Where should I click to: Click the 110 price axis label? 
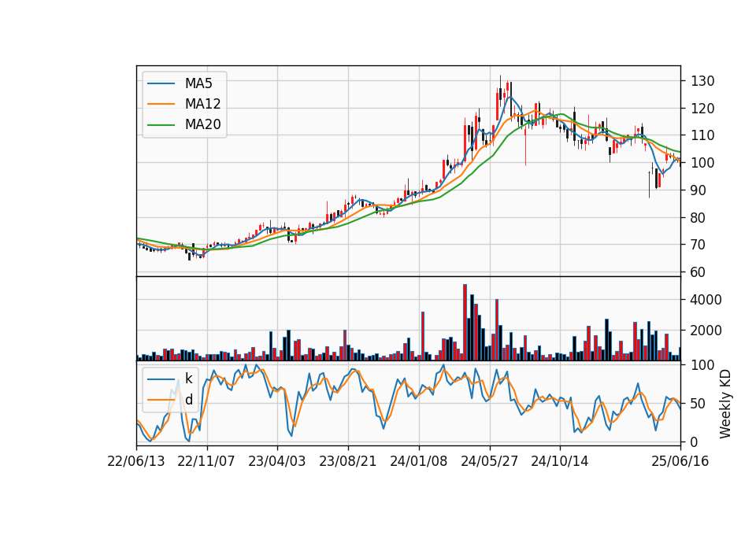click(702, 135)
